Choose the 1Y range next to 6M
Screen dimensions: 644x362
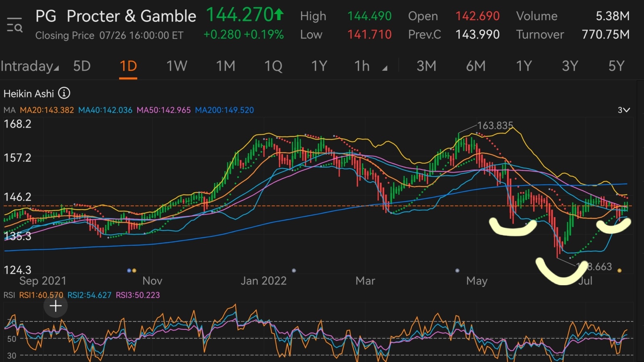pyautogui.click(x=524, y=66)
